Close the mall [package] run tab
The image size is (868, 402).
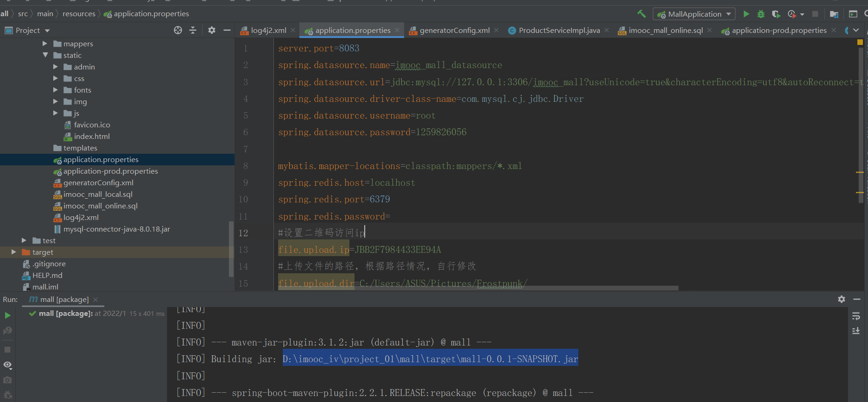click(x=95, y=300)
